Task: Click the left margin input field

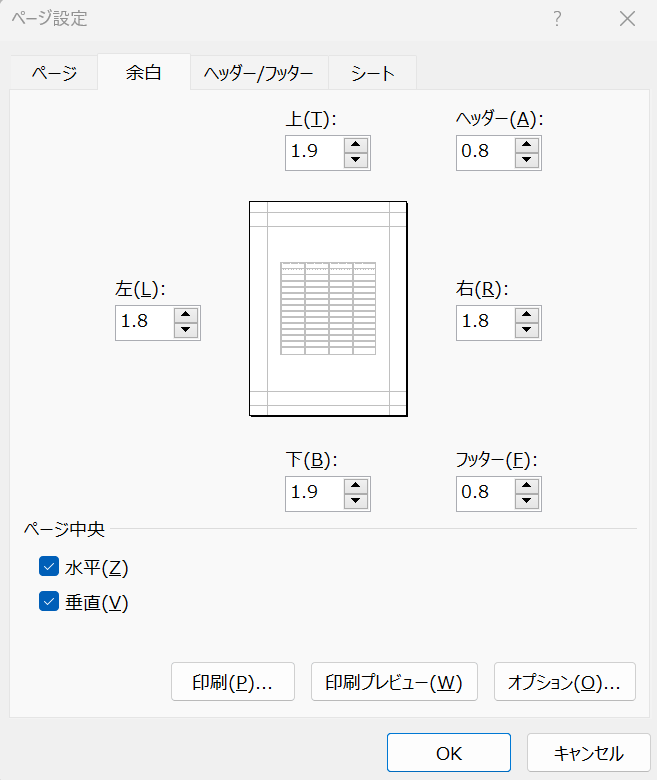Action: click(x=143, y=323)
